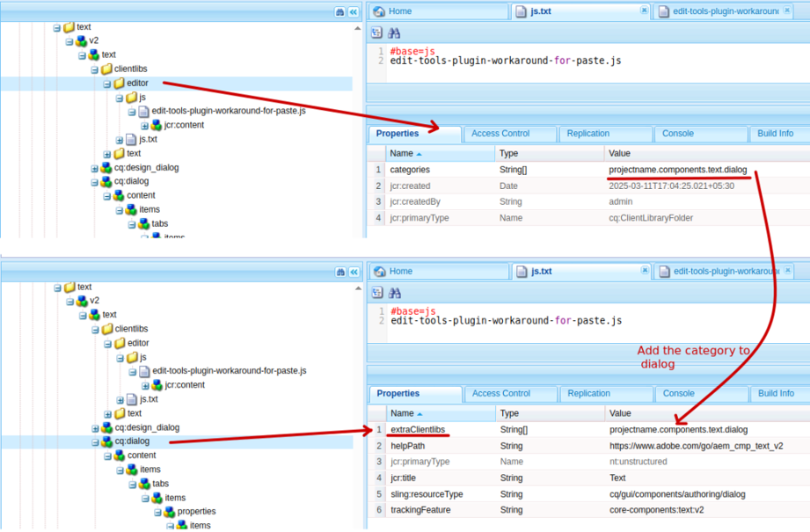Select edit-tools-plugin-workaround-for-paste.js file in the bottom tree

tap(229, 371)
